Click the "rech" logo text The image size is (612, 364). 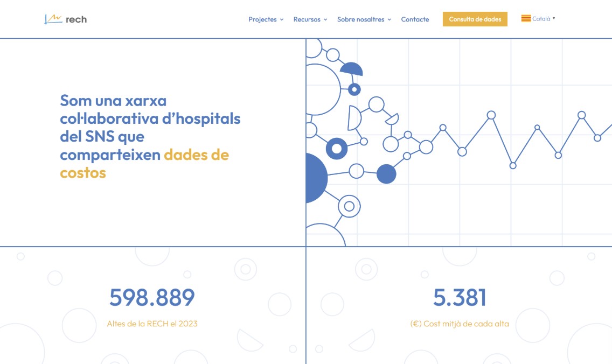76,19
